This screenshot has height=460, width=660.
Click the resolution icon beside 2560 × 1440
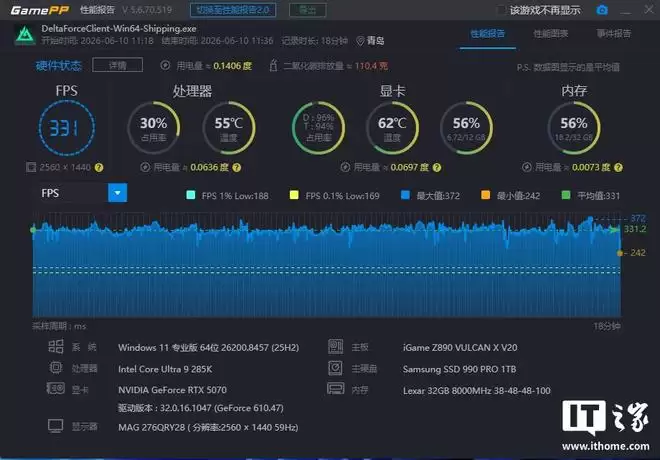(x=31, y=168)
